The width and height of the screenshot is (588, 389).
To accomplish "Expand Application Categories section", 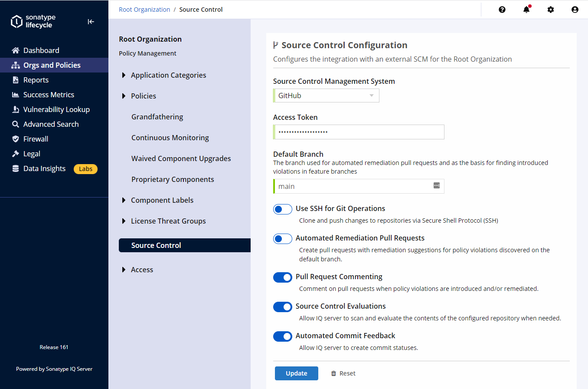I will point(124,75).
